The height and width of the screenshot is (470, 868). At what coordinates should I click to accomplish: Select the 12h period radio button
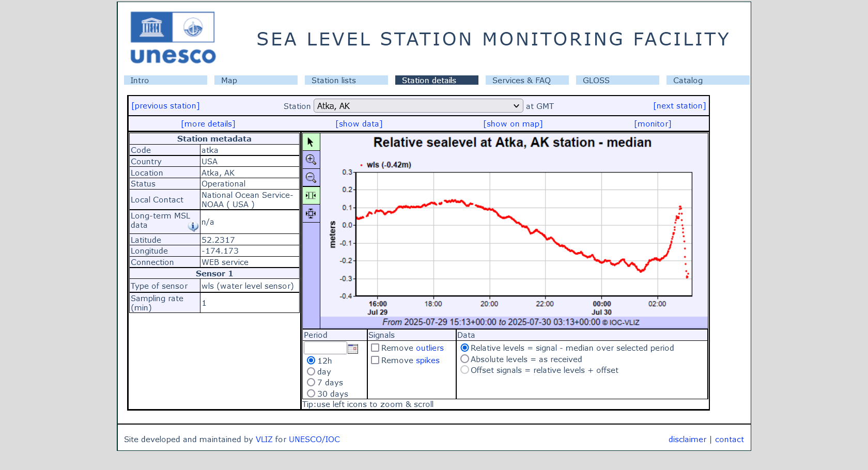[311, 361]
